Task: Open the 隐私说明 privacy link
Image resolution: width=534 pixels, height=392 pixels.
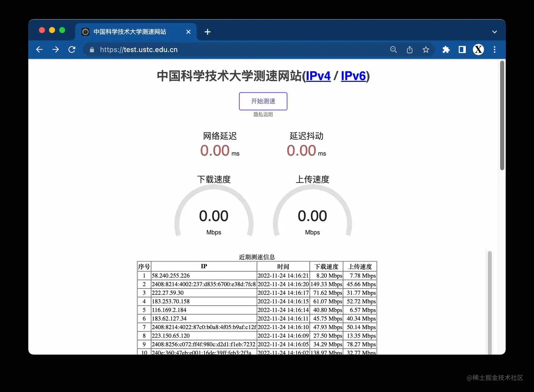Action: 263,114
